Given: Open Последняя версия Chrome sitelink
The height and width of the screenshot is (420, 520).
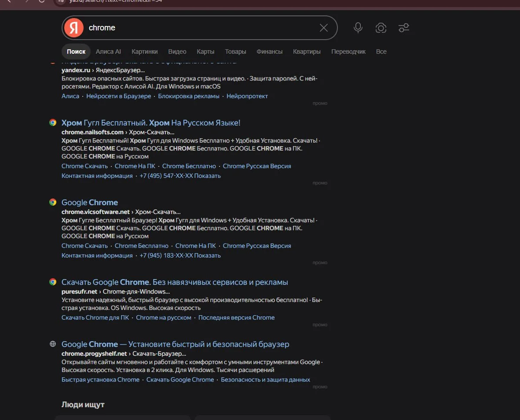Looking at the screenshot, I should pyautogui.click(x=236, y=317).
